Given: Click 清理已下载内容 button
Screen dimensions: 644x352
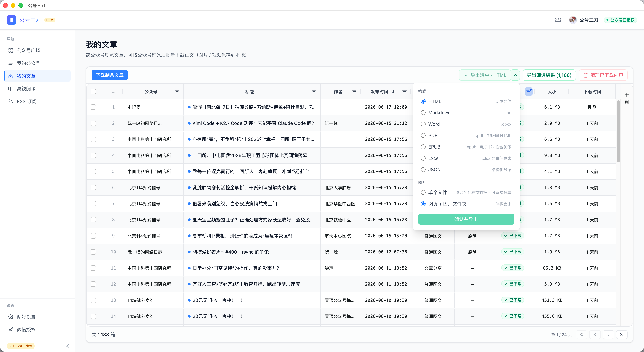Looking at the screenshot, I should [603, 75].
